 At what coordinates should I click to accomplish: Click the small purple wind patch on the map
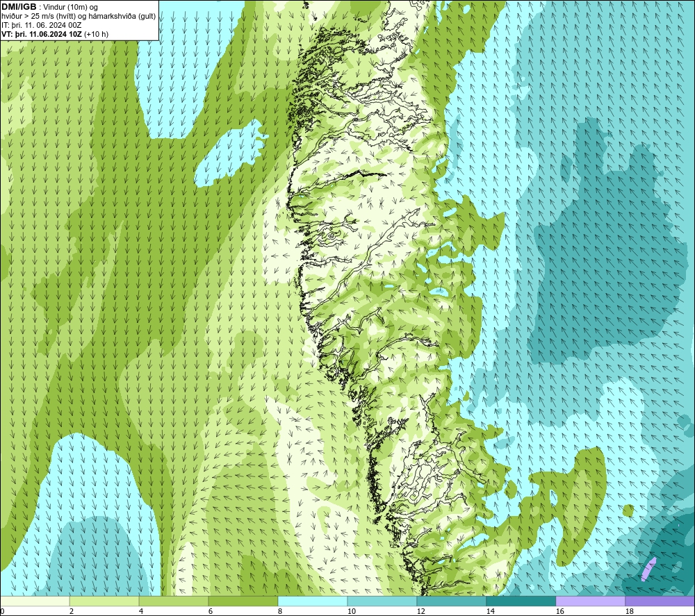(649, 569)
